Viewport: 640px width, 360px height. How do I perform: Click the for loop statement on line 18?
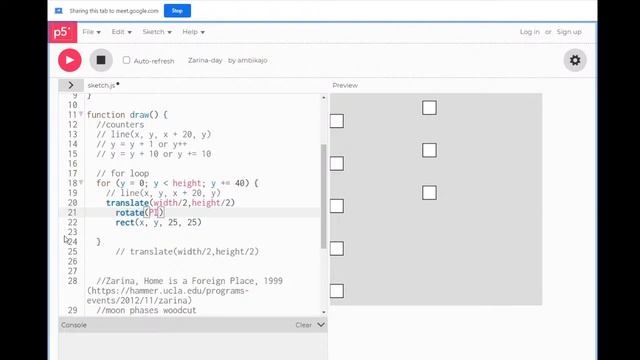pos(177,183)
